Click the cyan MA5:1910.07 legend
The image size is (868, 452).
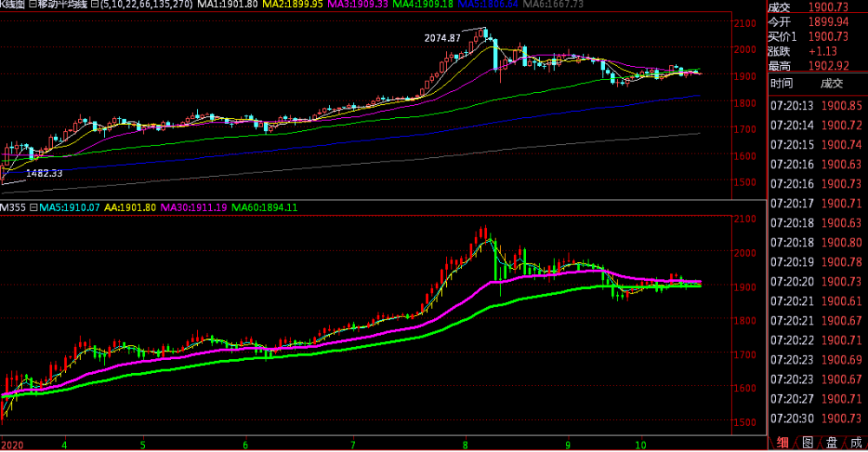[x=68, y=207]
